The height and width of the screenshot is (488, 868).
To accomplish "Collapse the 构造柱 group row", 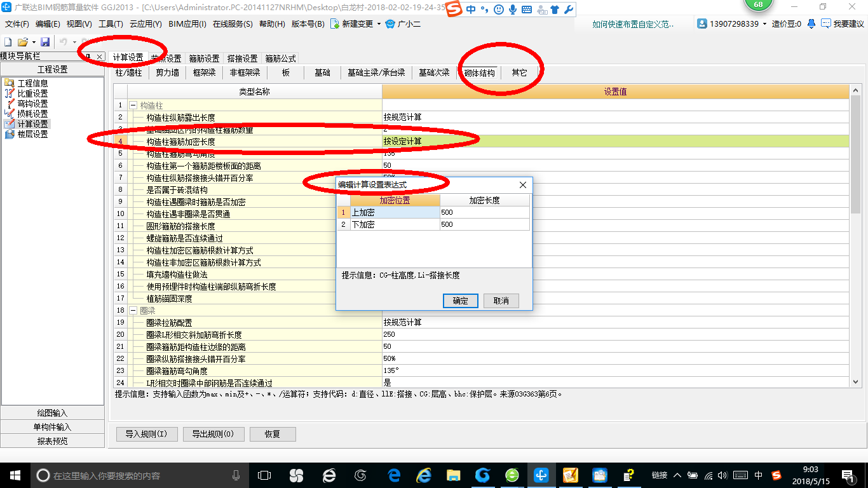I will tap(133, 105).
